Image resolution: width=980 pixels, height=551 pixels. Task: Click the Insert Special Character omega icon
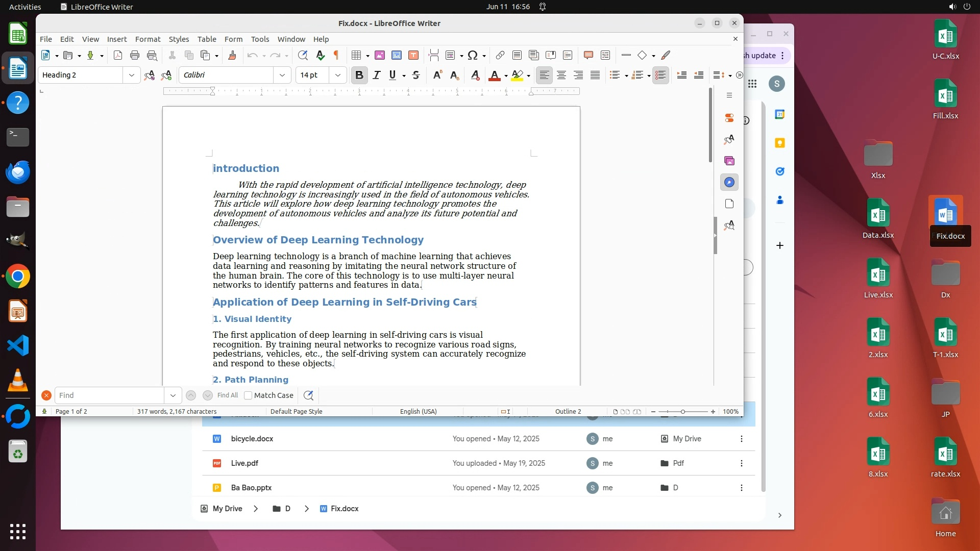[x=473, y=55]
